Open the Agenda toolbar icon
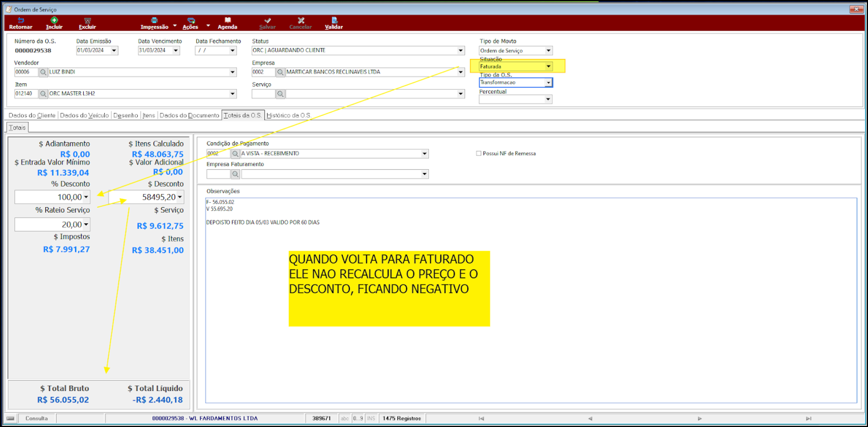Viewport: 868px width, 427px height. 227,20
